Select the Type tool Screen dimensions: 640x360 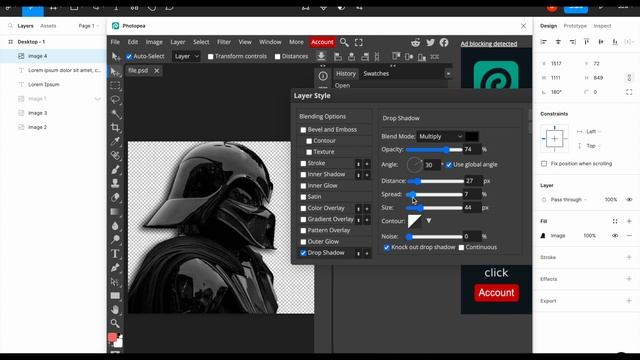tap(116, 253)
